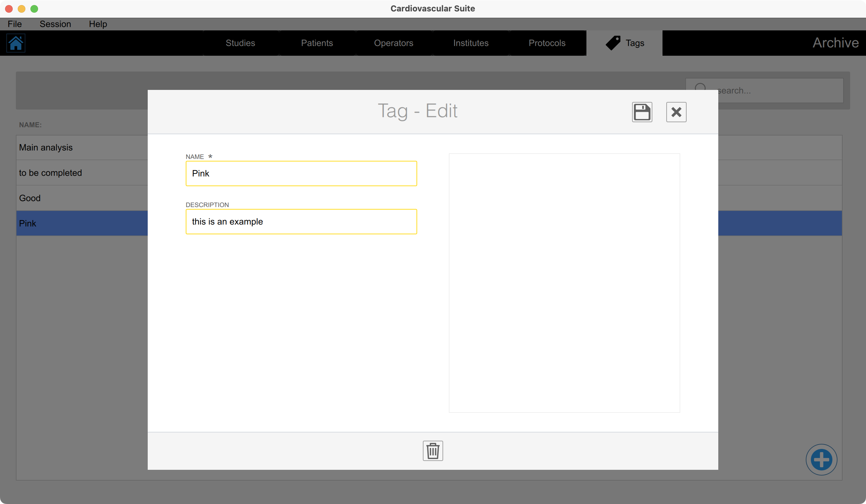Click the home icon
The width and height of the screenshot is (866, 504).
tap(16, 43)
